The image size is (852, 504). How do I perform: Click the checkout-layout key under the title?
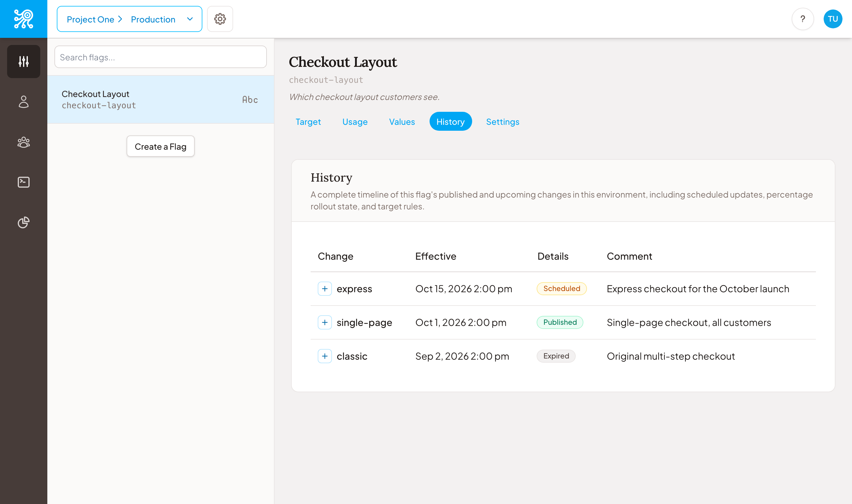click(x=326, y=80)
